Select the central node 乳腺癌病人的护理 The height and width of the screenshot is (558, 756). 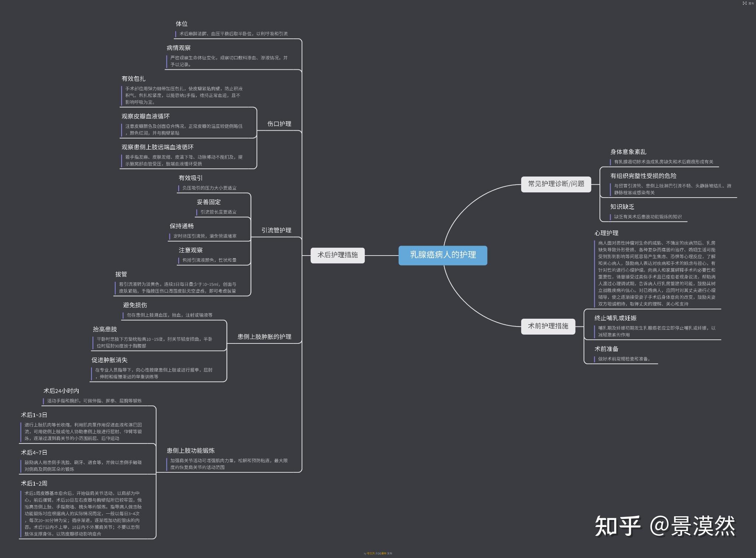(x=443, y=255)
